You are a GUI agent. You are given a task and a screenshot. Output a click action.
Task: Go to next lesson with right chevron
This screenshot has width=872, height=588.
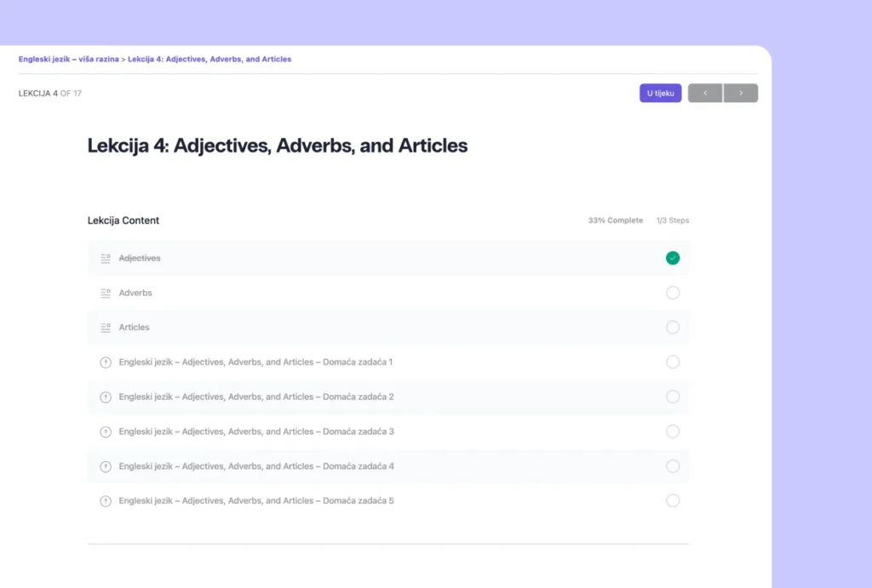tap(741, 93)
